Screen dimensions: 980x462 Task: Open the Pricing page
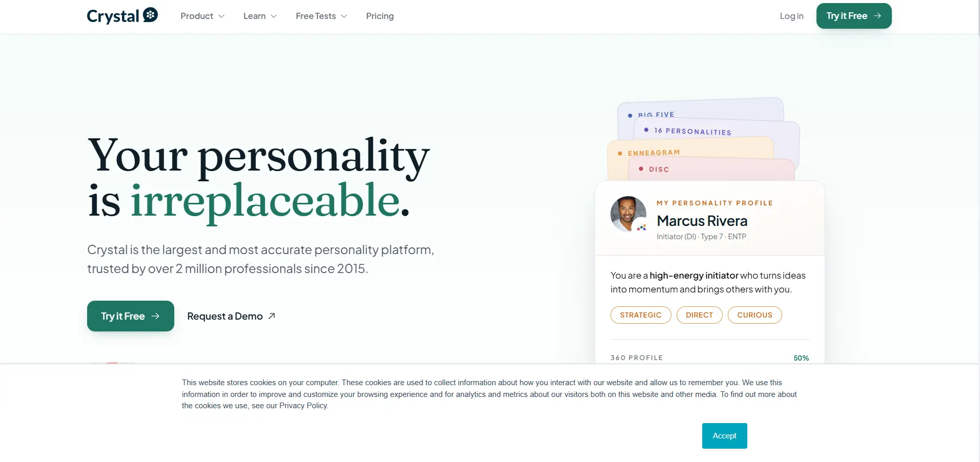coord(380,16)
